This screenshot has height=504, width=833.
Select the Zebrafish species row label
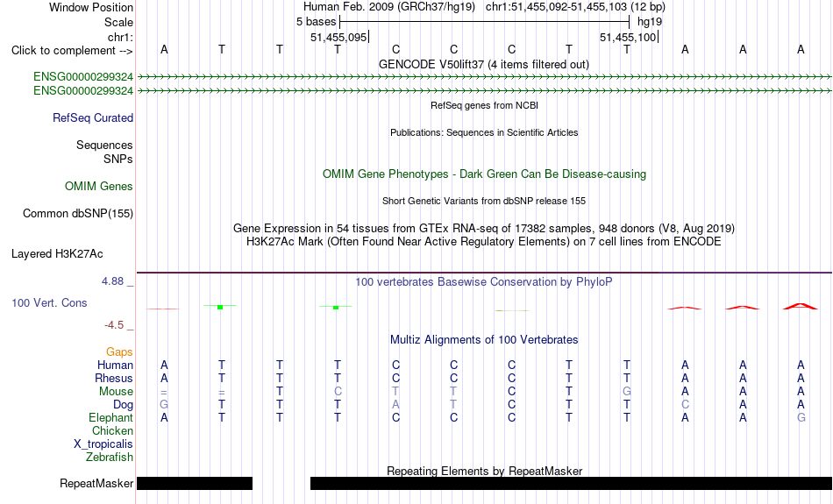110,457
